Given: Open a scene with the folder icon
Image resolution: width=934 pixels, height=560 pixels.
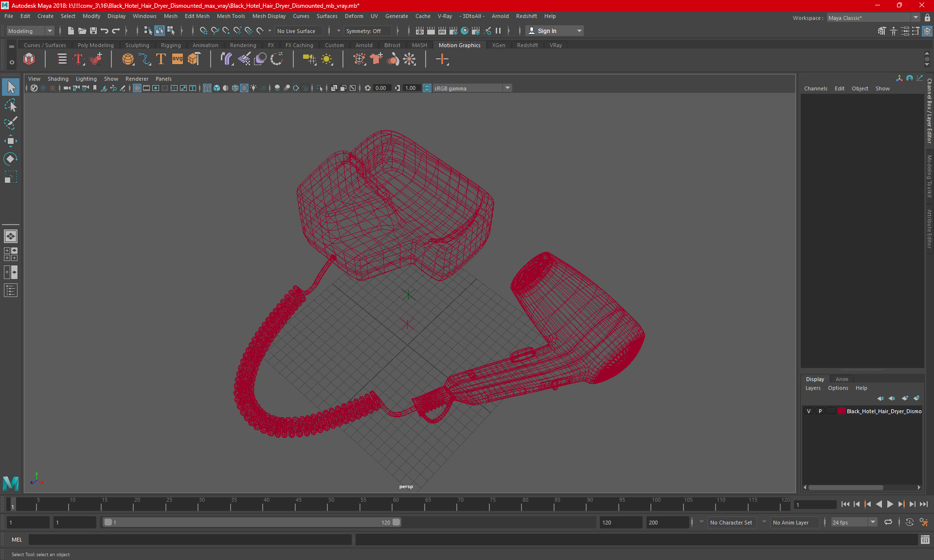Looking at the screenshot, I should coord(82,31).
